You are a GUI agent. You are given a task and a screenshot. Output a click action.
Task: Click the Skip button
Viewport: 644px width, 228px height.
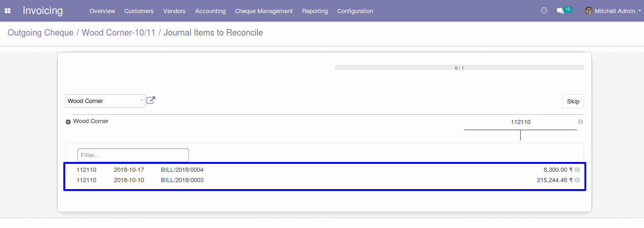point(573,101)
